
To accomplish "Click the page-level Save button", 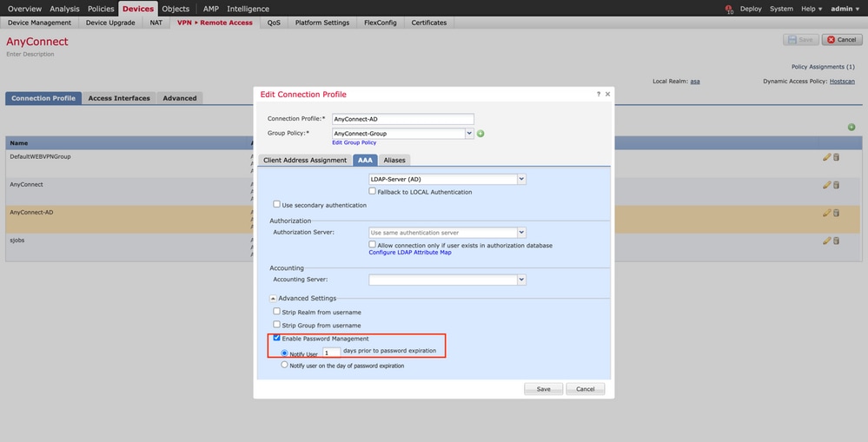I will click(800, 40).
